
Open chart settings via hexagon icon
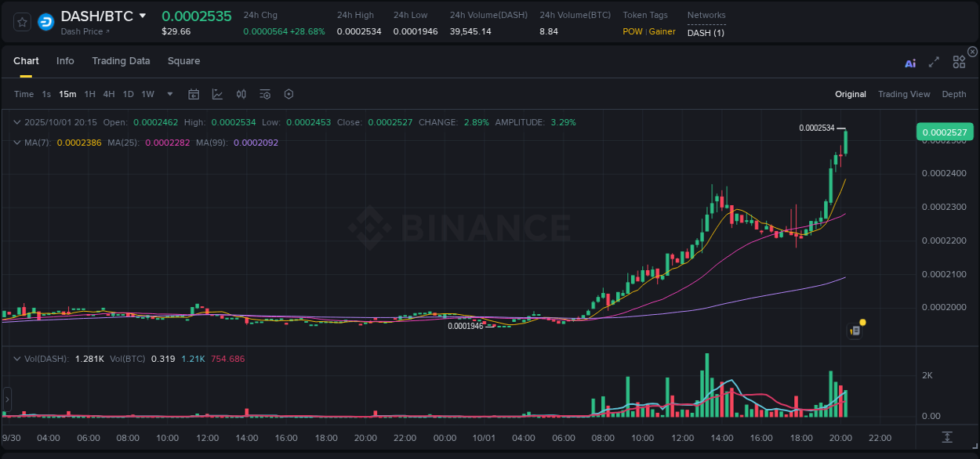pyautogui.click(x=289, y=94)
